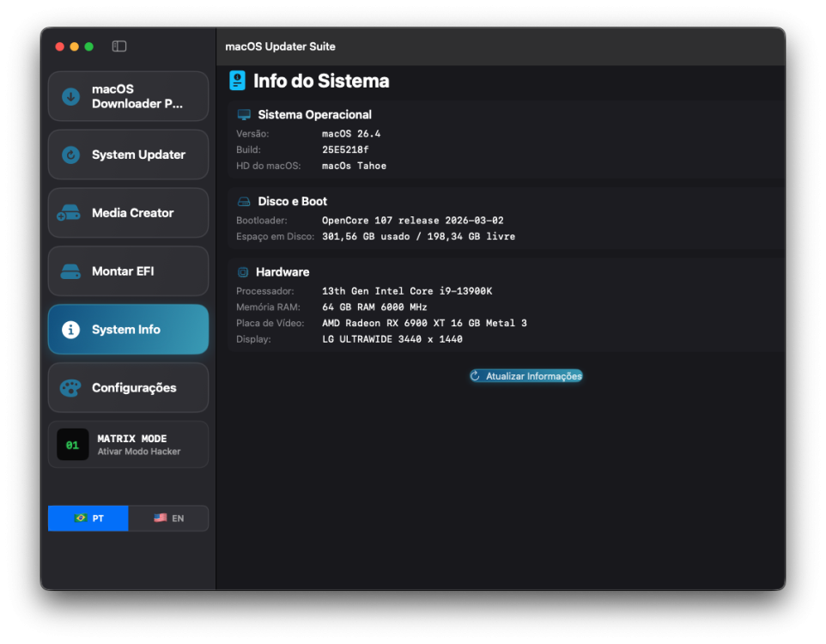This screenshot has width=826, height=644.
Task: Click the green 01 Matrix icon
Action: click(73, 445)
